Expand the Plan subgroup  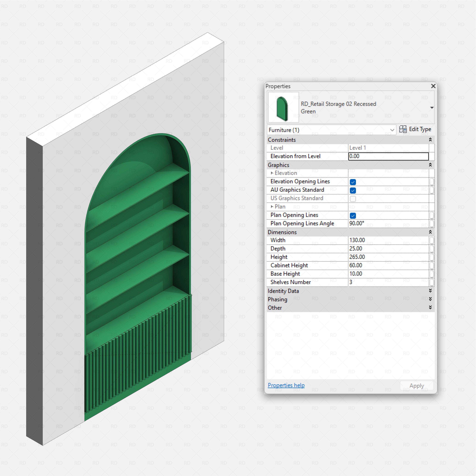[272, 207]
